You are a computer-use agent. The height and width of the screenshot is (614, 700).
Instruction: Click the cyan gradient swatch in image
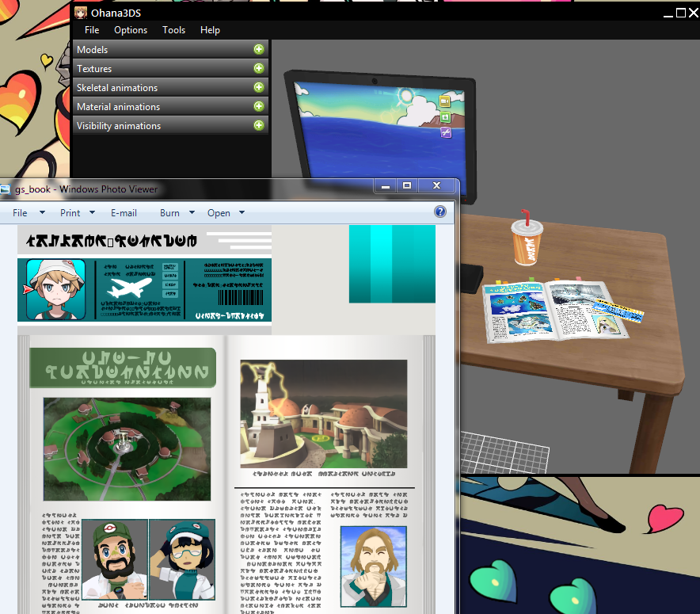point(392,264)
